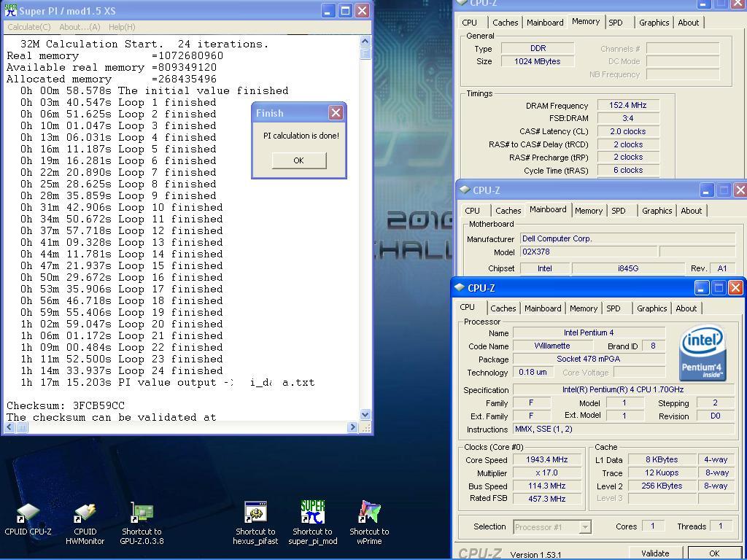Click the OK button in CPU-Z CPU window
Viewport: 747px width, 560px height.
coord(714,553)
